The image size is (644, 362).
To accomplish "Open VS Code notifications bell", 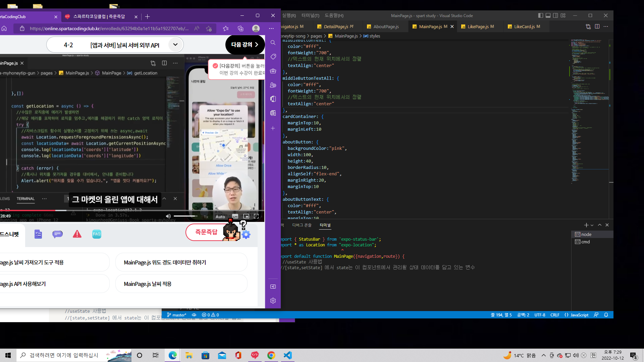I will (606, 315).
